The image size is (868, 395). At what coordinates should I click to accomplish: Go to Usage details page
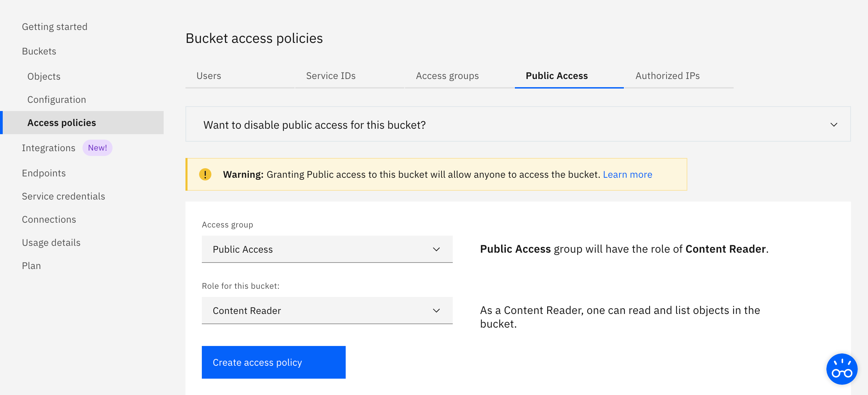point(51,242)
